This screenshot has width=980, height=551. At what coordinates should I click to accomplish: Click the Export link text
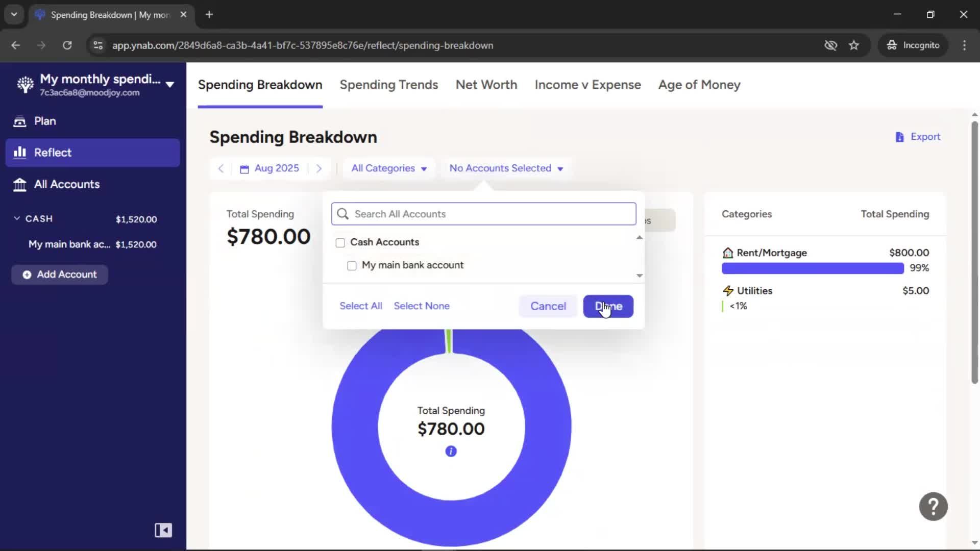tap(925, 137)
